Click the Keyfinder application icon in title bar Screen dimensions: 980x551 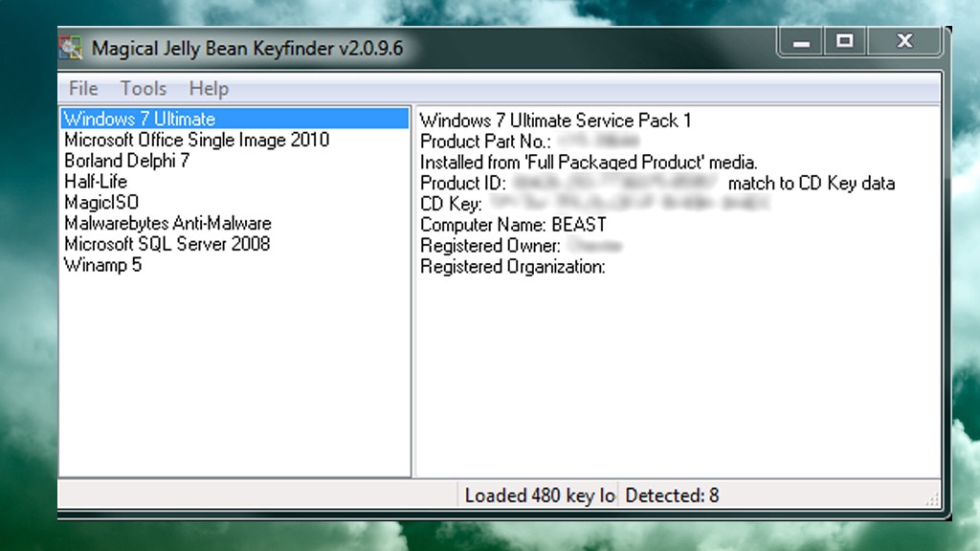(71, 46)
